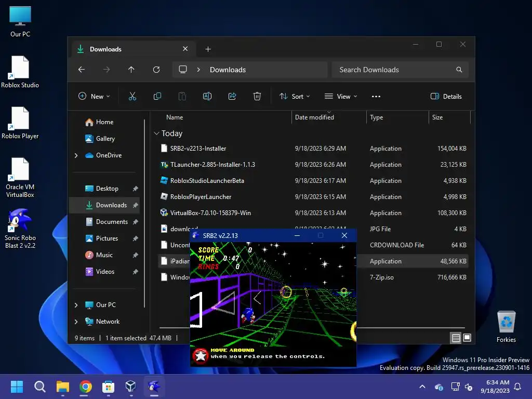Click the Copy icon in toolbar
This screenshot has width=532, height=399.
pos(157,96)
